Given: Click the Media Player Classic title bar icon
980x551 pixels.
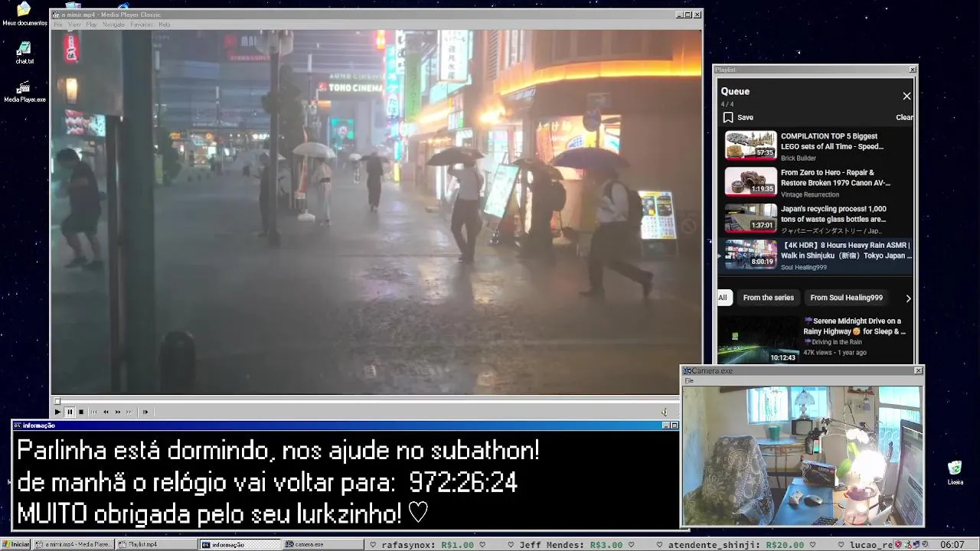Looking at the screenshot, I should pyautogui.click(x=56, y=15).
